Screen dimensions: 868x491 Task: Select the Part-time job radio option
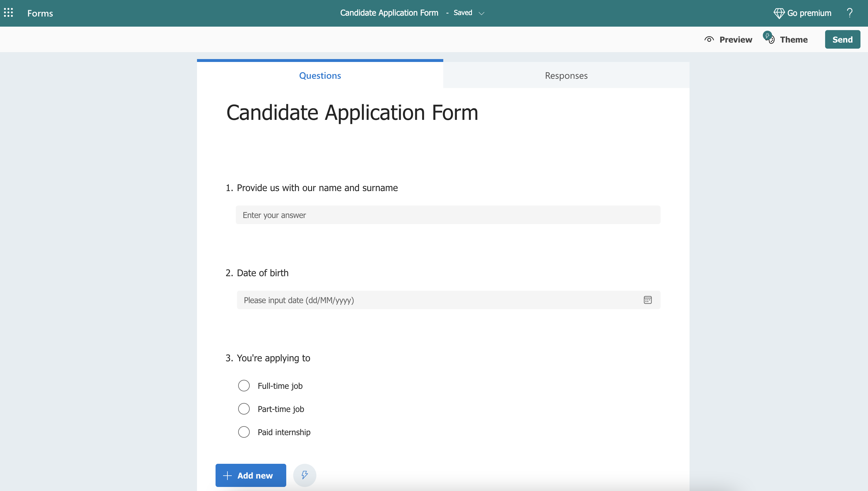(x=244, y=409)
